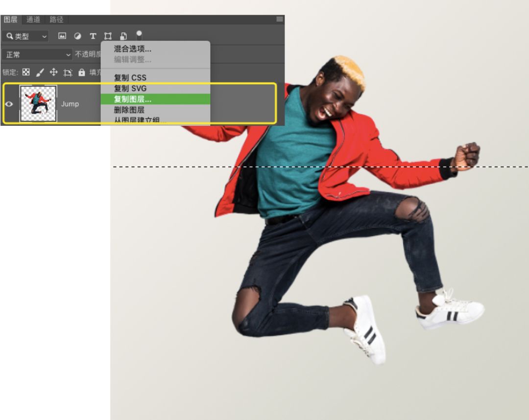
Task: Choose 复制图层 from the context menu
Action: pos(134,98)
